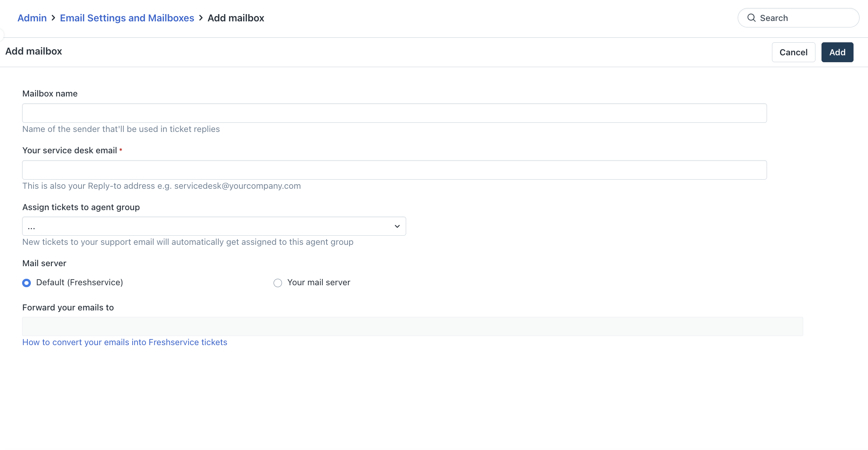Viewport: 868px width, 450px height.
Task: Click the red required asterisk
Action: click(x=121, y=150)
